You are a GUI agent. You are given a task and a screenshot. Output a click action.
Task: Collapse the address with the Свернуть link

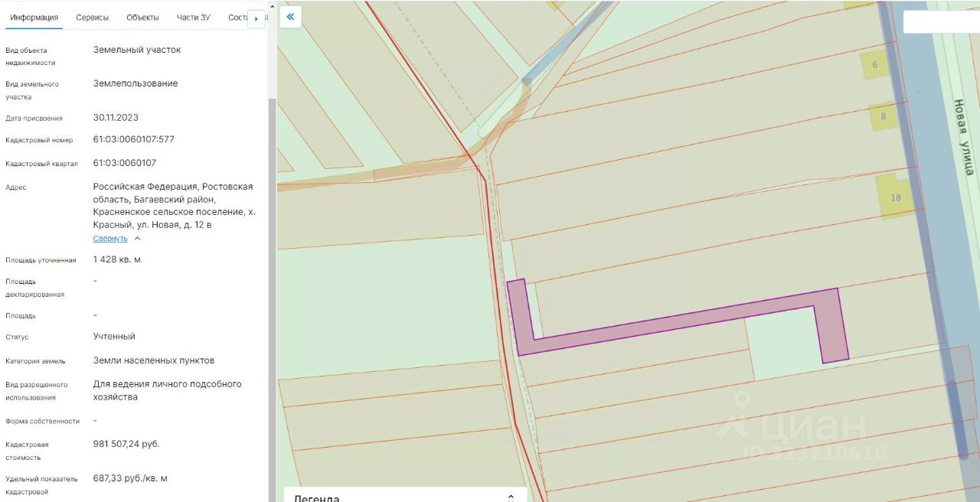click(x=110, y=239)
